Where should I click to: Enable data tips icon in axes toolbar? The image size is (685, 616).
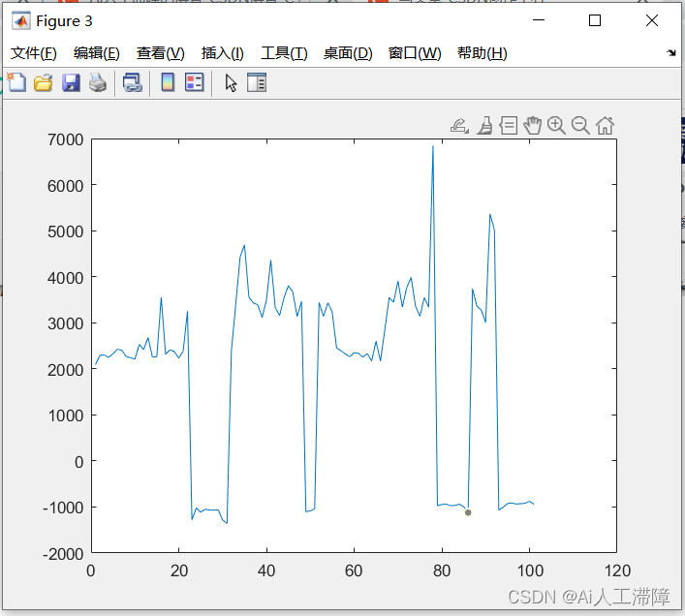[x=509, y=126]
